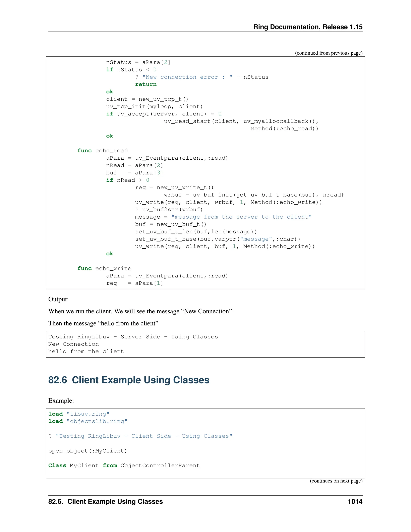This screenshot has height=532, width=411.
Task: Click the 'hello from the client' output line
Action: [86, 351]
